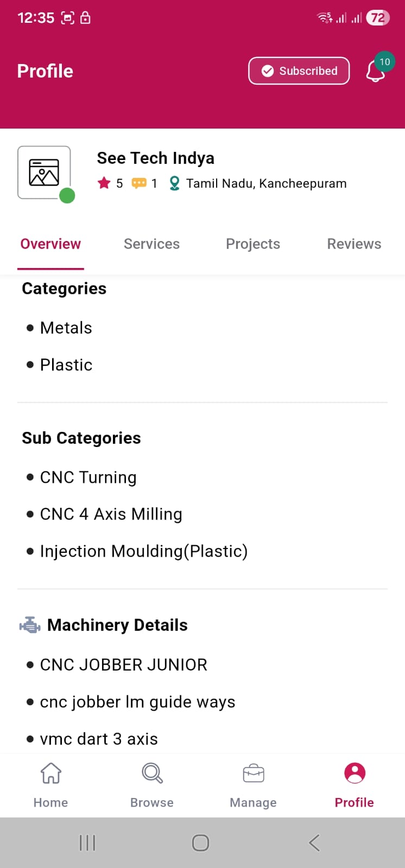The width and height of the screenshot is (405, 868).
Task: Tap the Tamil Nadu, Kancheepuram location text
Action: pos(266,183)
